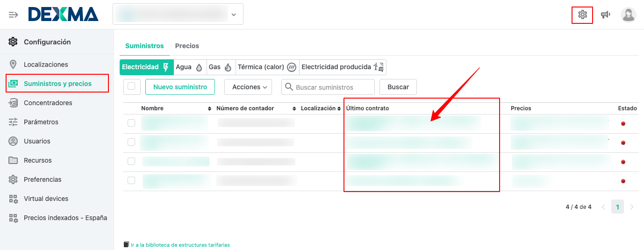Click the Nuevo suministro button

(180, 87)
